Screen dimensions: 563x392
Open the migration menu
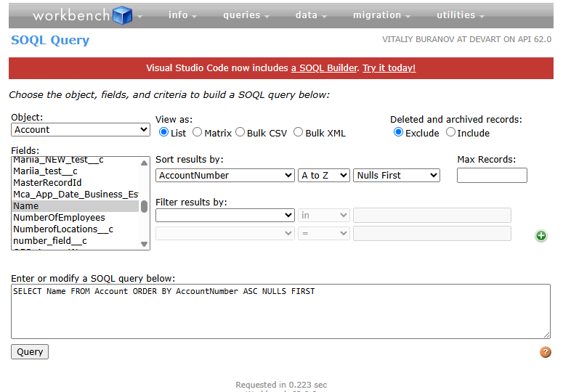[381, 15]
